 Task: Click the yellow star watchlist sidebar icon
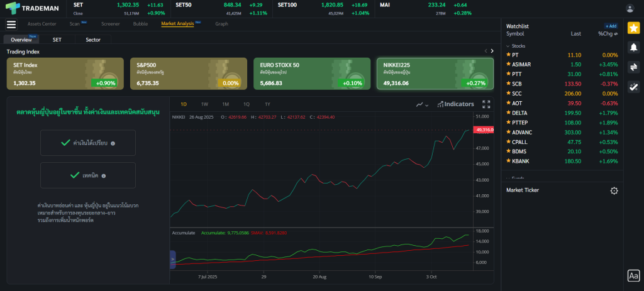pyautogui.click(x=633, y=28)
